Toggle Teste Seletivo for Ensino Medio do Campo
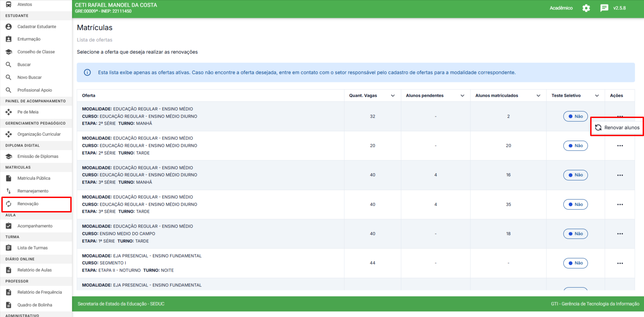Screen dimensions: 644x317 [575, 234]
